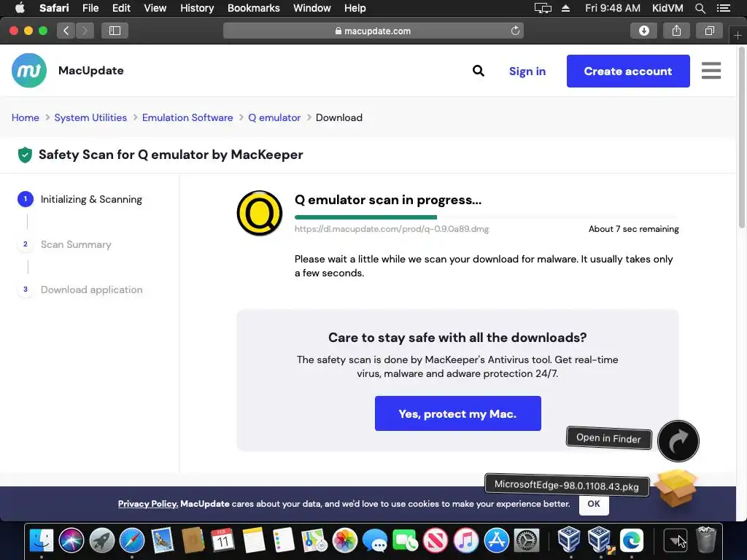
Task: Click the green shield safety scan icon
Action: [25, 155]
